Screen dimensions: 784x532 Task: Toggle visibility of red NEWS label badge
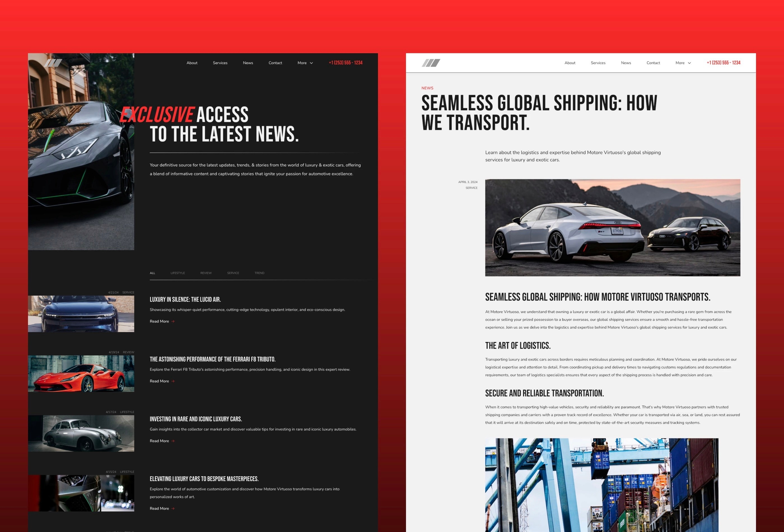click(427, 88)
